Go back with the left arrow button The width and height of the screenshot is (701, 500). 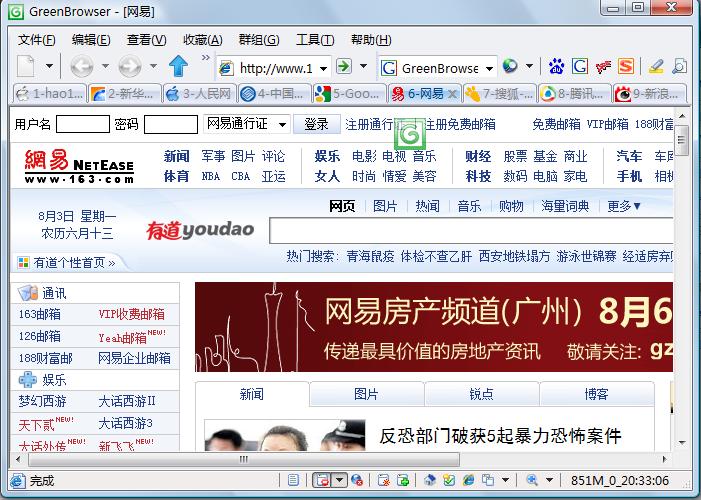pos(82,67)
